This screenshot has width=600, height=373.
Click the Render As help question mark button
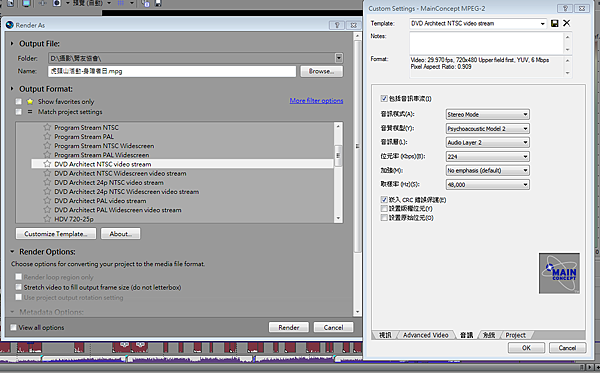[337, 25]
